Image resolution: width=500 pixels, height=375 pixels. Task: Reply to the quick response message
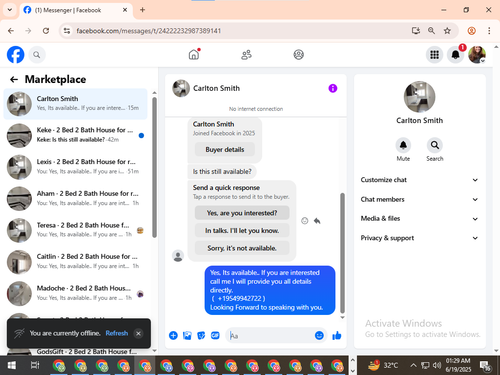pyautogui.click(x=317, y=221)
